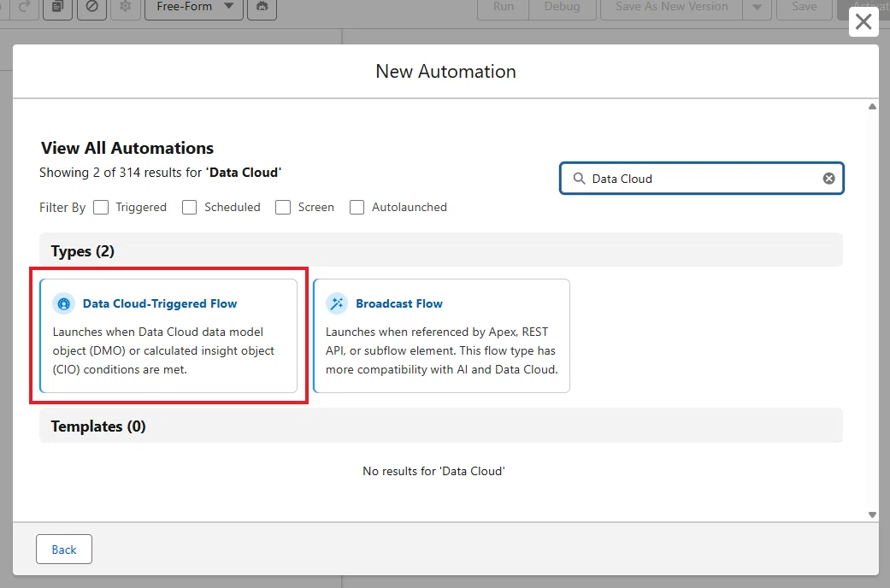Click the Debug button in toolbar
This screenshot has height=588, width=890.
[563, 7]
